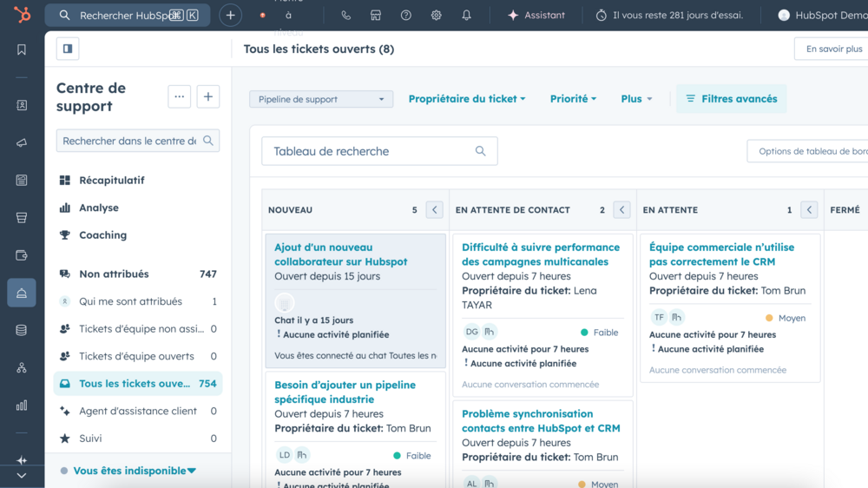Click the En savoir plus button
868x488 pixels.
point(832,49)
